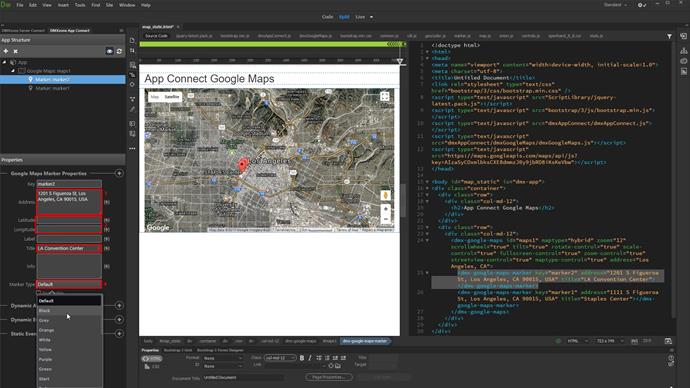This screenshot has height=388, width=690.
Task: Show Satellite map type on the map
Action: 172,97
